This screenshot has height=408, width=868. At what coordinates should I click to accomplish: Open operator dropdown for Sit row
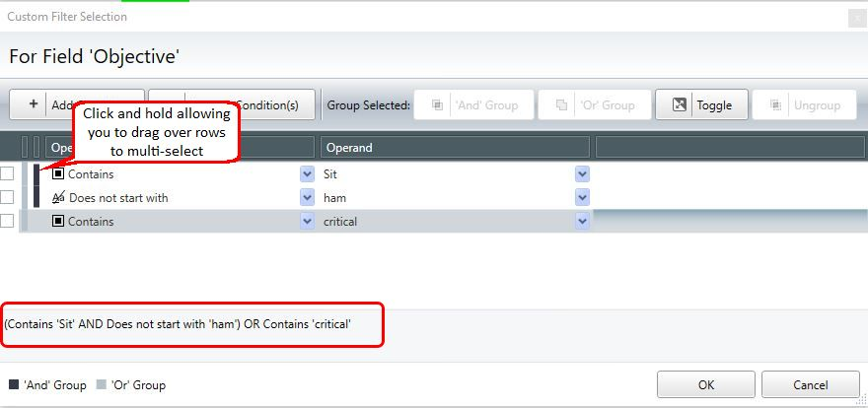pyautogui.click(x=307, y=174)
